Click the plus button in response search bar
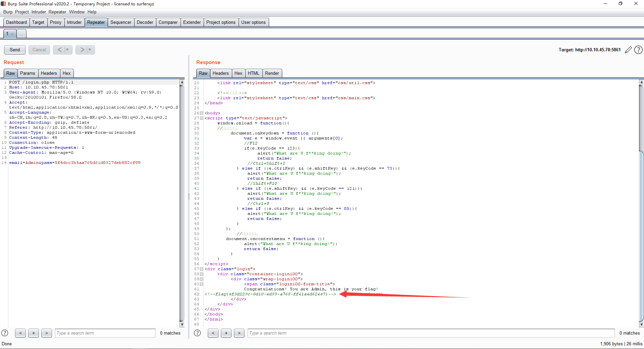The image size is (644, 349). (226, 333)
